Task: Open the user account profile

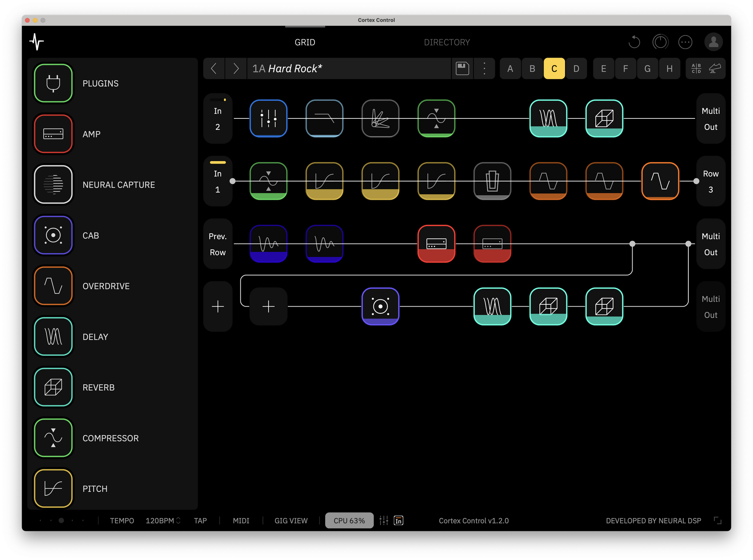Action: (x=713, y=42)
